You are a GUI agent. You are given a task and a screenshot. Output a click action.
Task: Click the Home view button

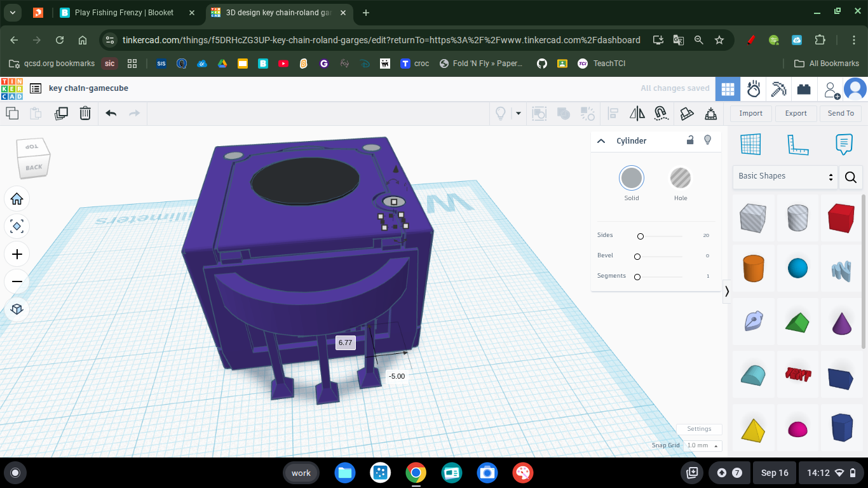tap(17, 199)
